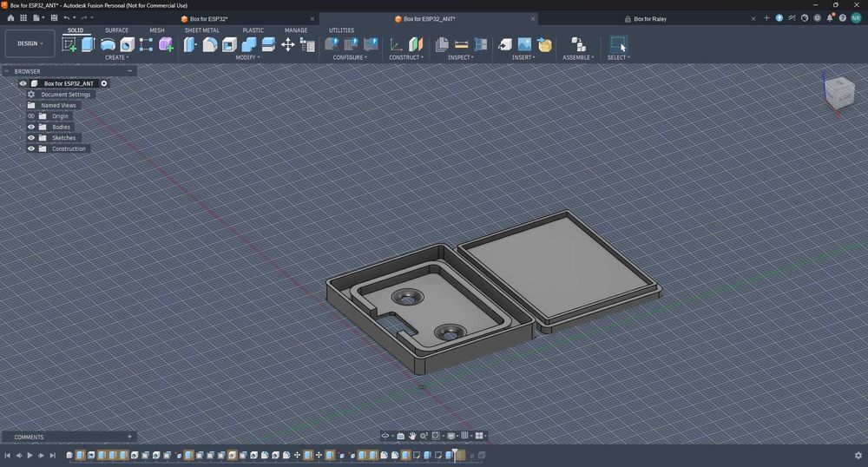Switch to the SURFACE tab
This screenshot has height=467, width=868.
117,30
